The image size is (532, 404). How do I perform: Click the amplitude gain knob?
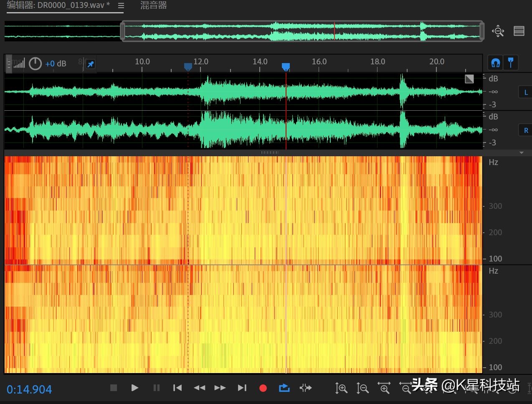coord(35,64)
